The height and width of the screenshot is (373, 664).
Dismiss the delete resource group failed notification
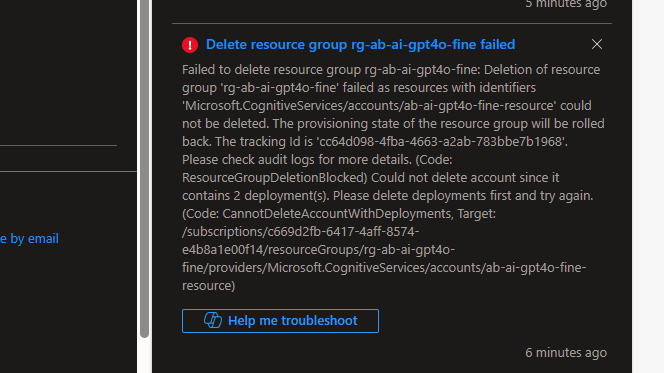pyautogui.click(x=597, y=44)
